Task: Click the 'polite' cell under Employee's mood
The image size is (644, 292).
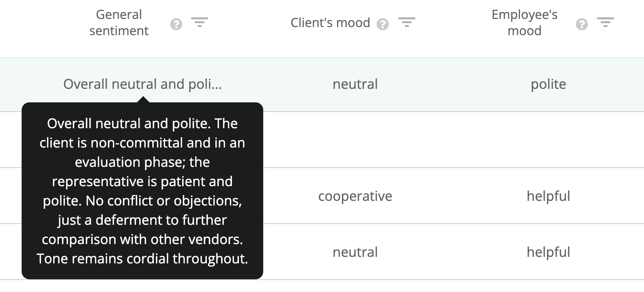Action: pos(549,84)
